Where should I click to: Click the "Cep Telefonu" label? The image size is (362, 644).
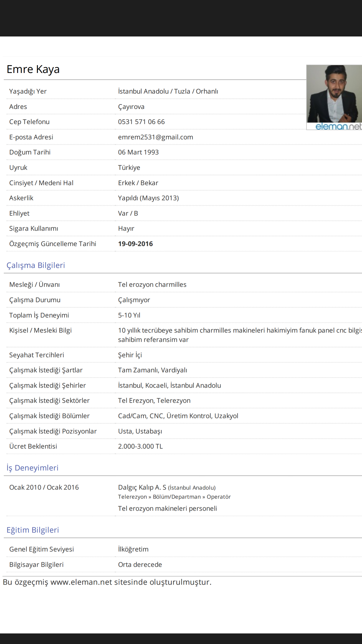point(29,122)
